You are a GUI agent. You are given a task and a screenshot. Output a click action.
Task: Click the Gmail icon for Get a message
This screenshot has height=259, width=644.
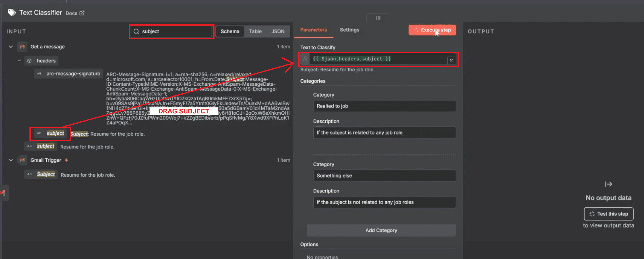(x=22, y=47)
